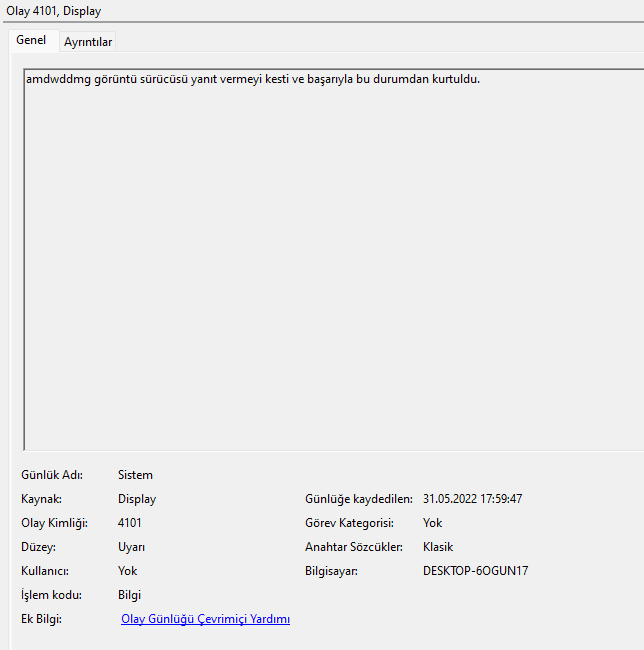This screenshot has height=650, width=644.
Task: Click the Günlük Adı label
Action: point(52,475)
